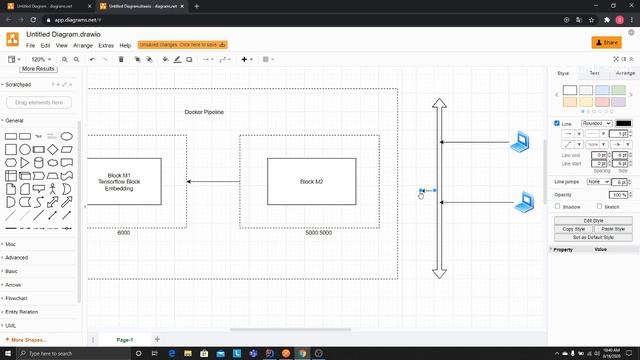The width and height of the screenshot is (640, 360).
Task: Open the Extras menu
Action: tap(106, 46)
